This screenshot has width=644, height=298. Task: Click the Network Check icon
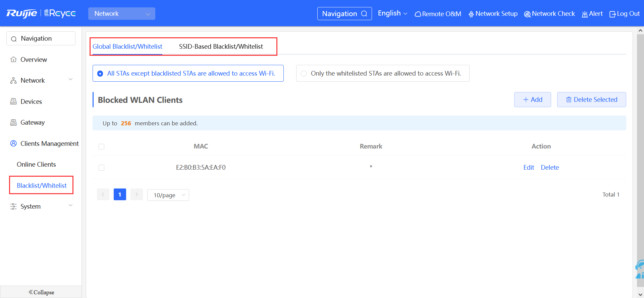tap(527, 14)
